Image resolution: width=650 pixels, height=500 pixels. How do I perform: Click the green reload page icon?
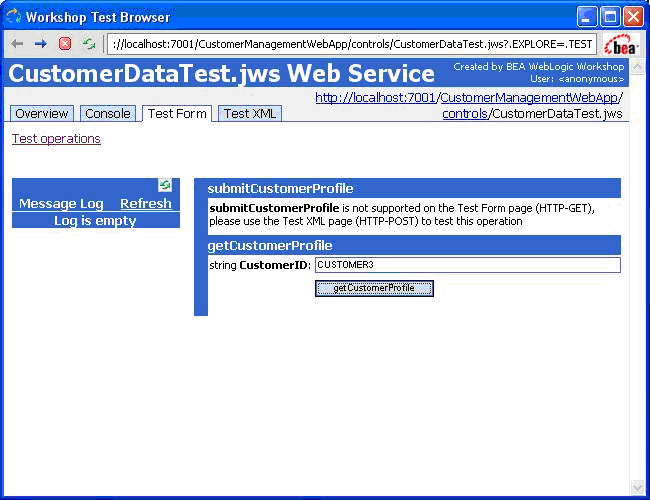[x=89, y=44]
